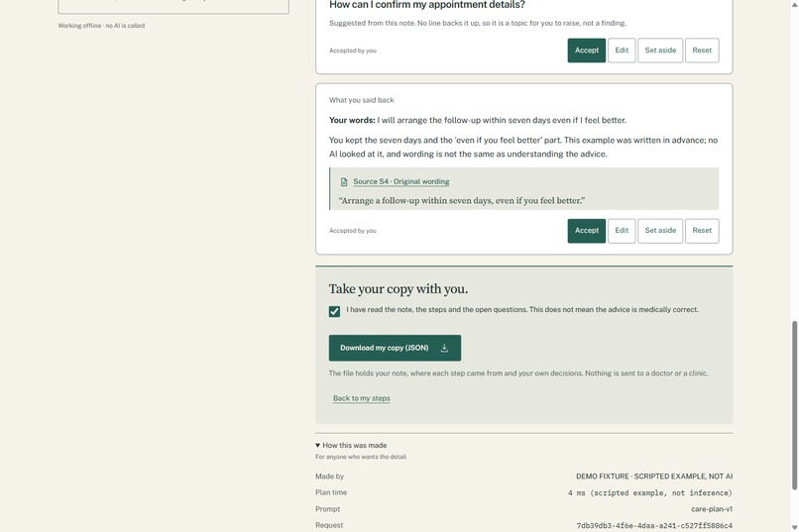Set aside the appointment details question
Image resolution: width=799 pixels, height=532 pixels.
(x=660, y=51)
